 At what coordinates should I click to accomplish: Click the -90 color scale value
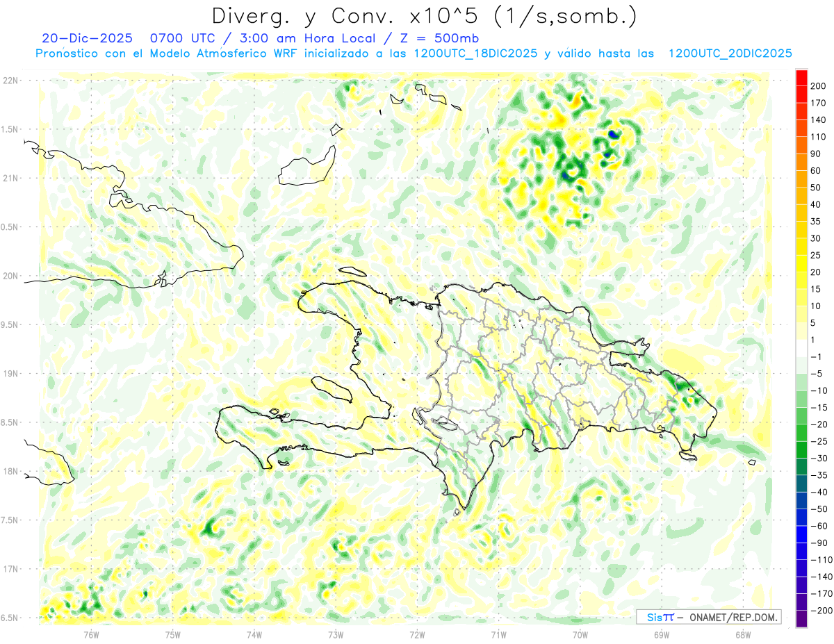[818, 543]
